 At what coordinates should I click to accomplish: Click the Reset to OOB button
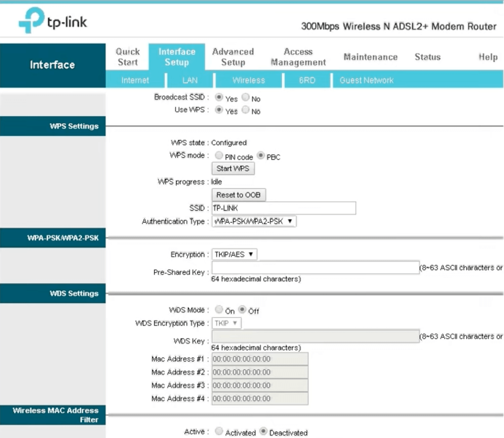(x=239, y=195)
